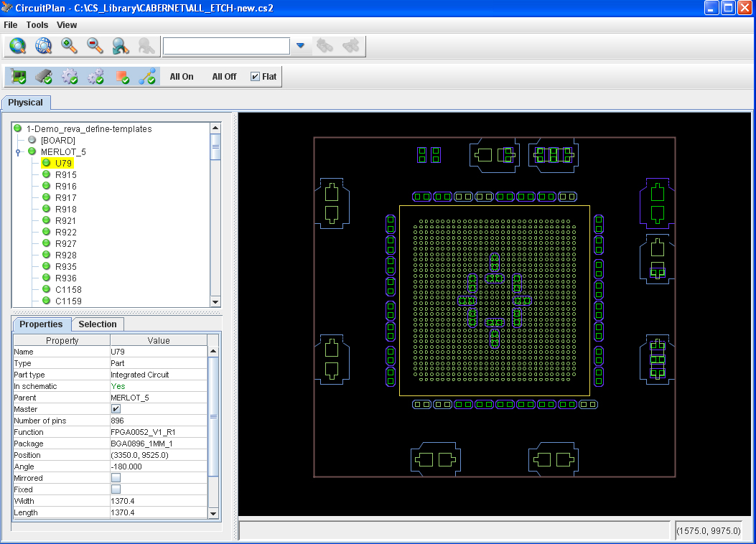Click into the toolbar search input field

point(227,46)
